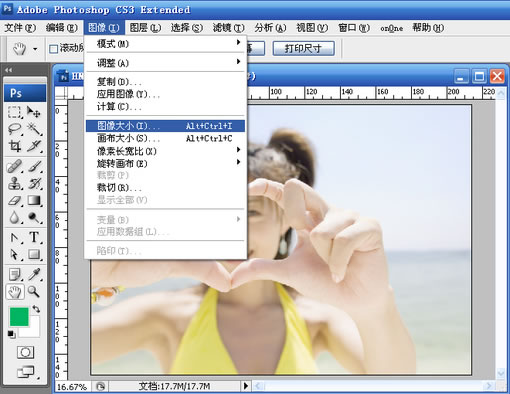Open the 视图 (V) menu

point(312,28)
